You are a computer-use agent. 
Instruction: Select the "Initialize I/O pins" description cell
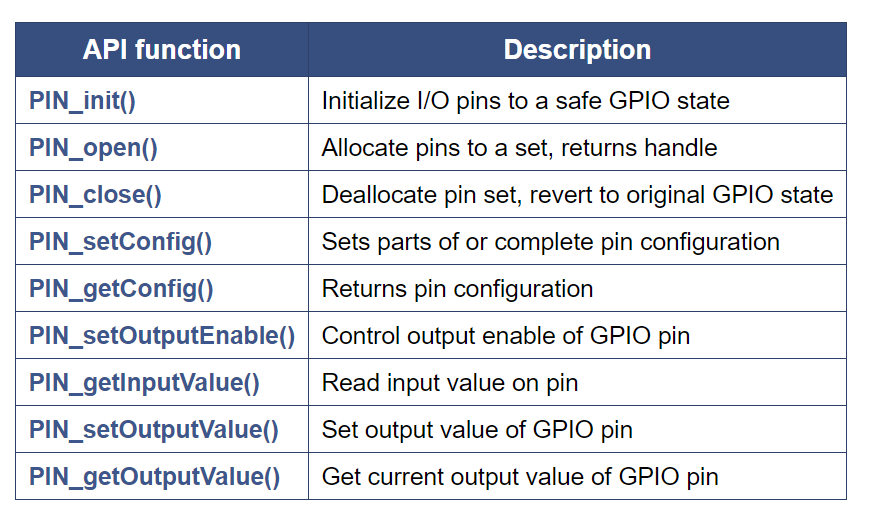tap(525, 101)
